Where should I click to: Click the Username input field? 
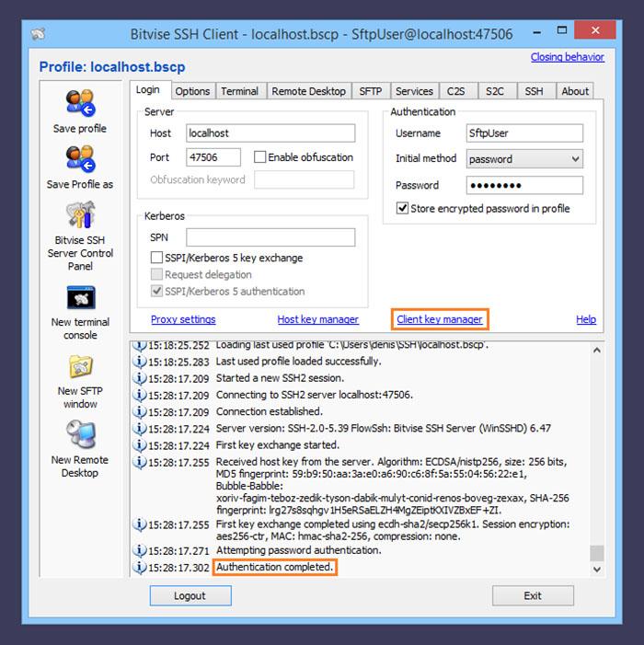tap(524, 133)
